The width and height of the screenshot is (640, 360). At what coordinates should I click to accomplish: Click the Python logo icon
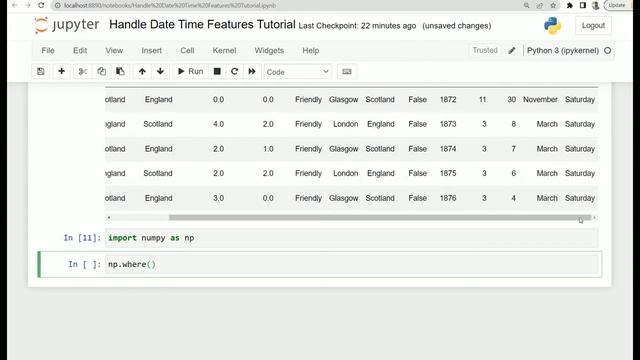(x=552, y=25)
